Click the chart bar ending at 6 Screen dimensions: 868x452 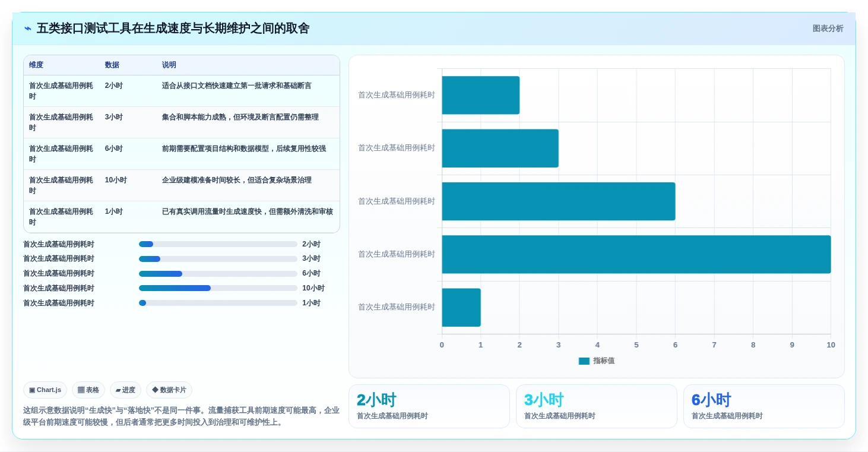pyautogui.click(x=558, y=201)
